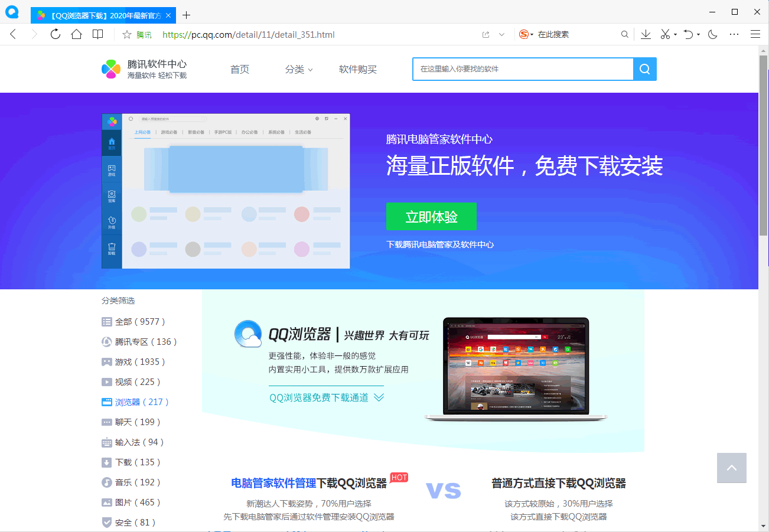
Task: Click the scissors screenshot tool icon
Action: (665, 34)
